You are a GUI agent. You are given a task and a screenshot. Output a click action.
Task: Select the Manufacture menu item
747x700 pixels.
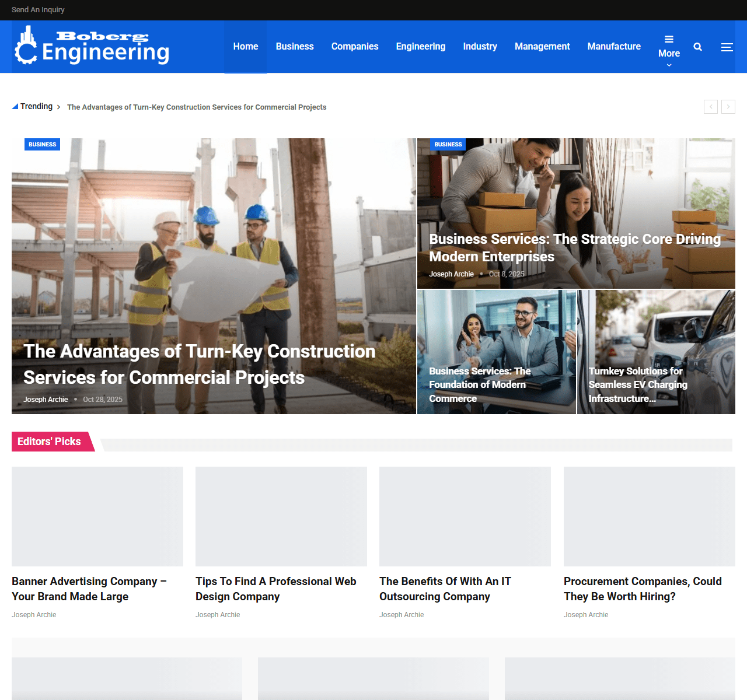pyautogui.click(x=613, y=47)
